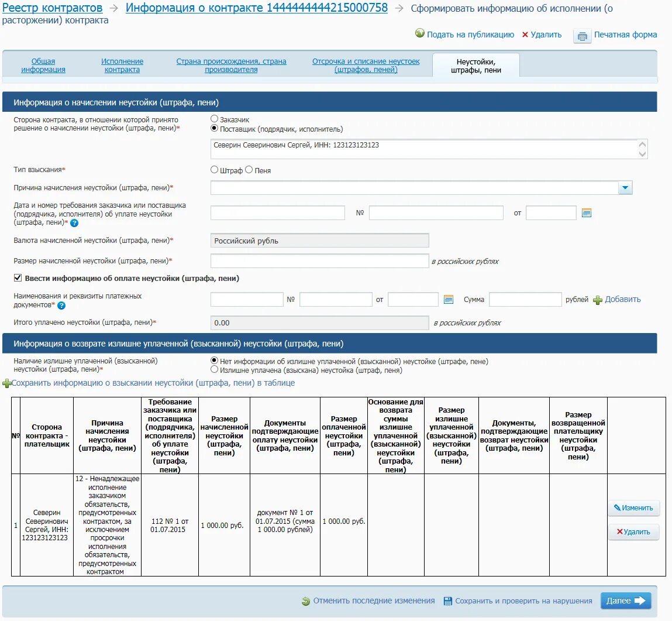Choose Штраф as penalty type
This screenshot has height=621, width=672.
[x=214, y=170]
